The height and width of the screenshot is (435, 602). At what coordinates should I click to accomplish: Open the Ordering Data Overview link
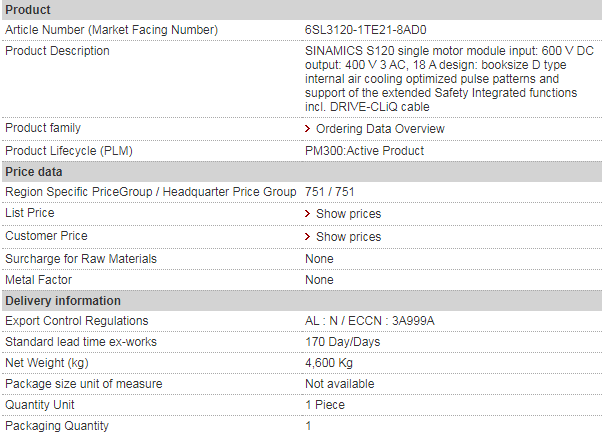click(380, 129)
